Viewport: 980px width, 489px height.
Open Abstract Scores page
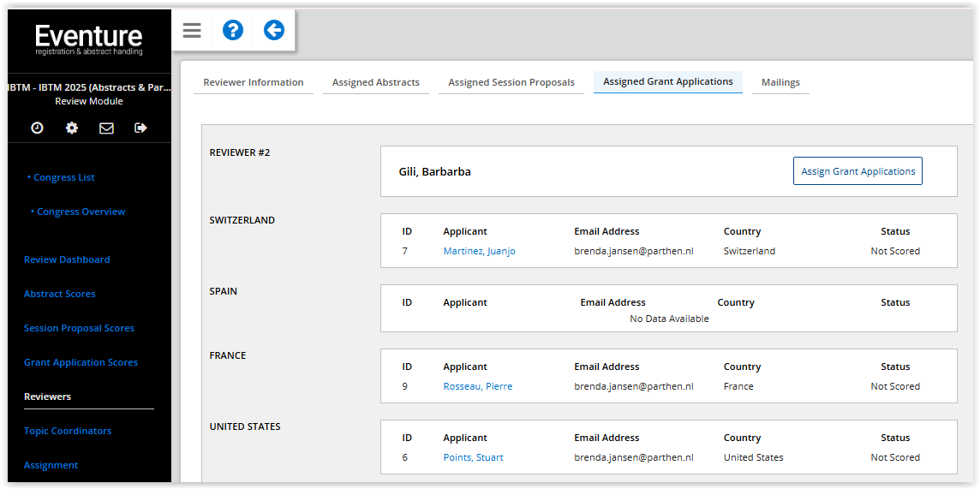tap(59, 294)
